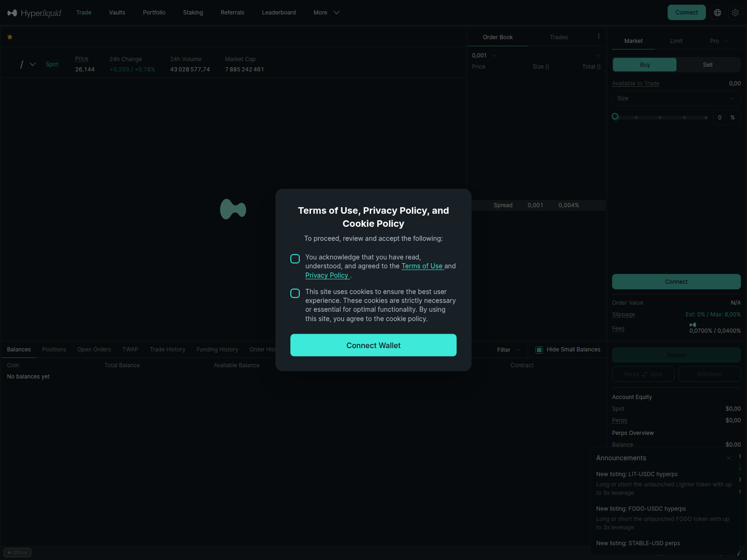Click the Hyperliquid icon above Fees value

(x=693, y=325)
